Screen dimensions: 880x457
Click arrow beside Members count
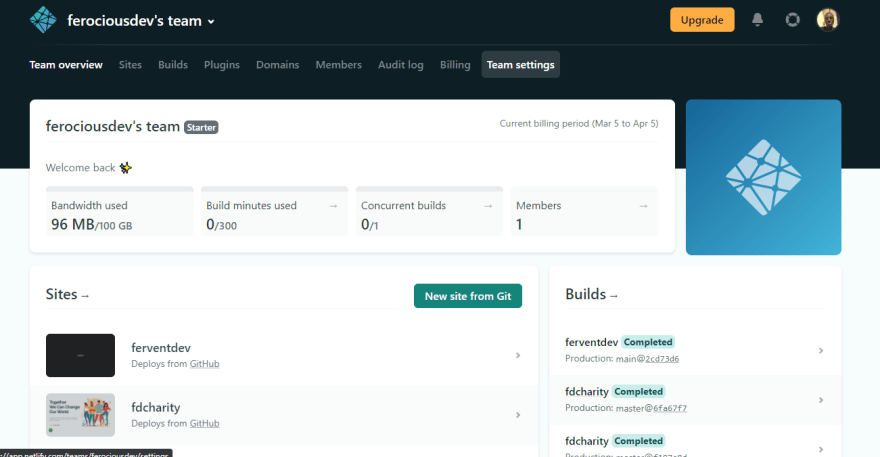[x=643, y=206]
